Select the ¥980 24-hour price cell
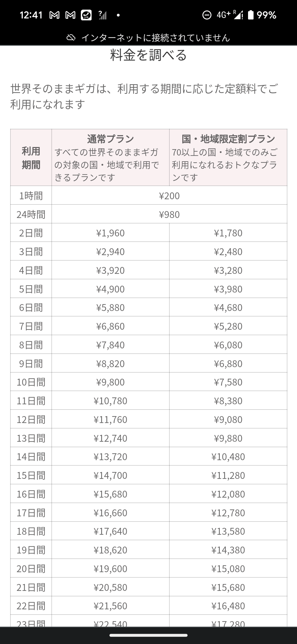This screenshot has height=644, width=297. tap(169, 214)
